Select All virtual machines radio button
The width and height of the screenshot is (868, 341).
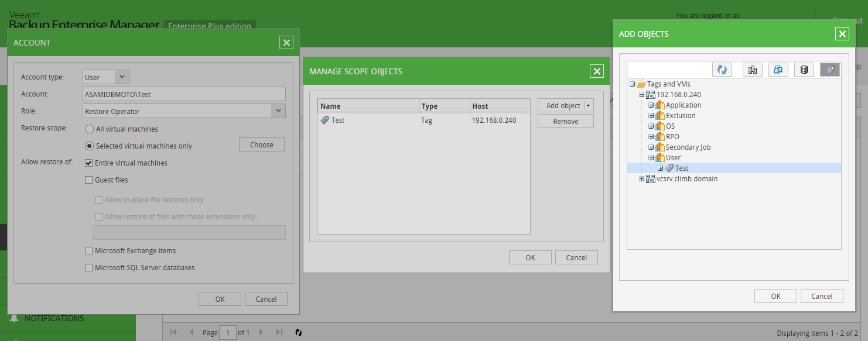tap(90, 129)
